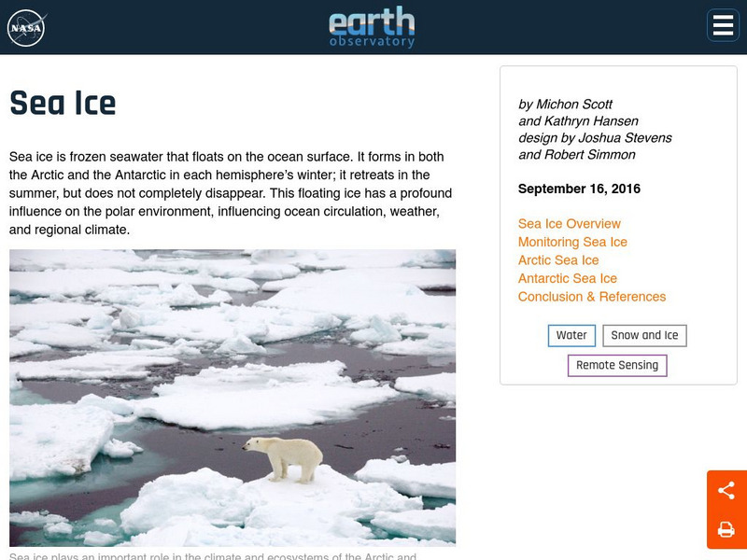Image resolution: width=747 pixels, height=560 pixels.
Task: Open the Arctic Sea Ice link
Action: tap(558, 260)
